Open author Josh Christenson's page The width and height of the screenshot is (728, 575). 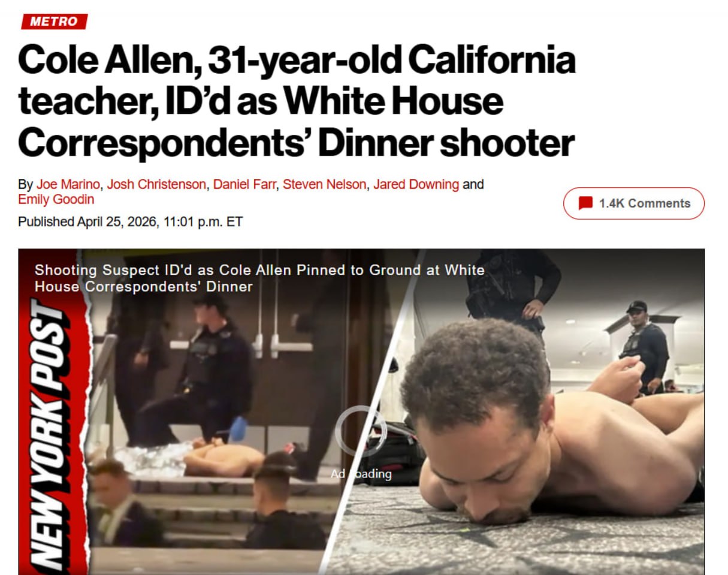tap(156, 184)
